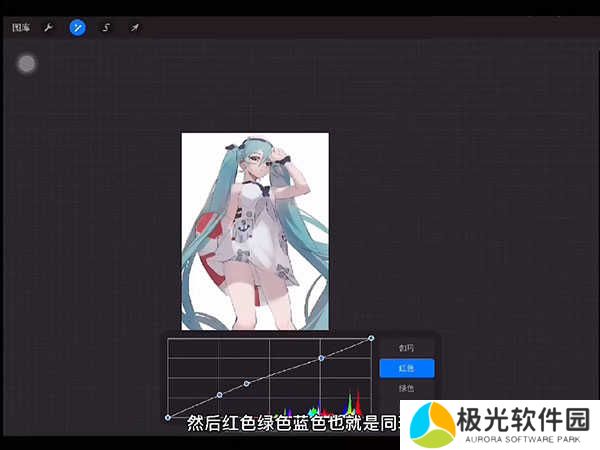Click the bottom-left curve endpoint
The height and width of the screenshot is (450, 600).
coord(167,418)
